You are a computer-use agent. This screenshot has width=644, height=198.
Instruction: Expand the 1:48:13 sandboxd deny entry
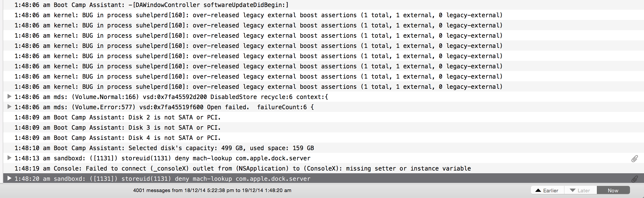tap(9, 158)
